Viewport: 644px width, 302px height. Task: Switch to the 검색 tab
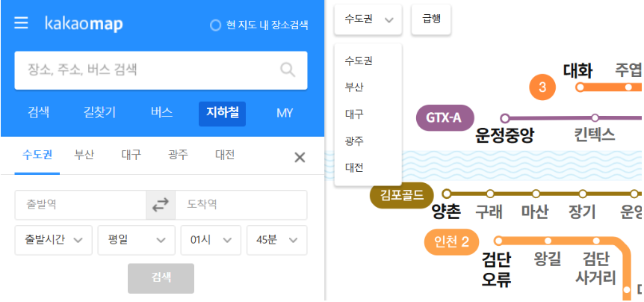(x=39, y=113)
